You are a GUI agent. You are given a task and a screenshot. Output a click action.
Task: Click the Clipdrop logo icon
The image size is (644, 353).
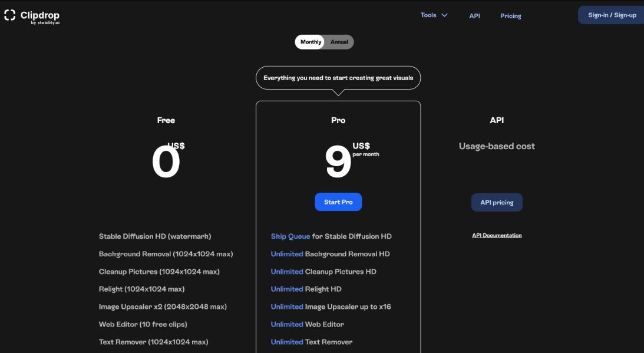coord(10,15)
